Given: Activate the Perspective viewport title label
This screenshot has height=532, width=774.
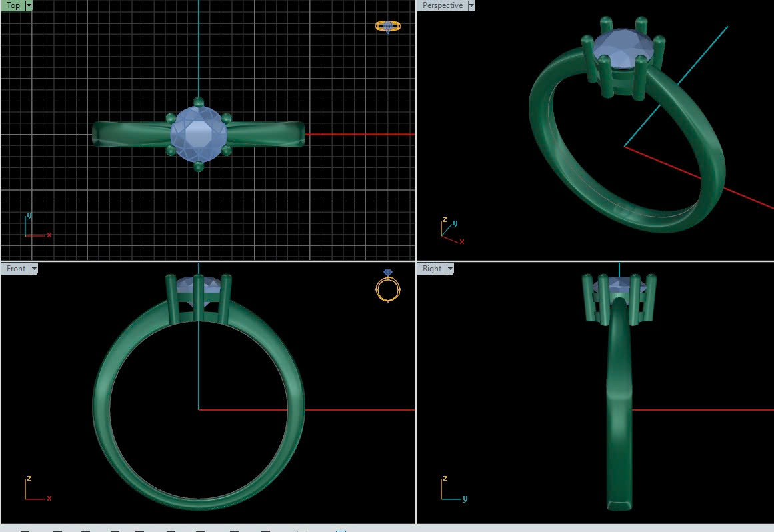Looking at the screenshot, I should [x=442, y=5].
